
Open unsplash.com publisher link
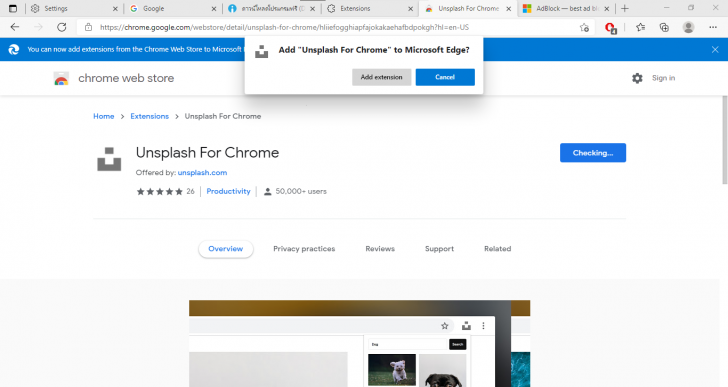(202, 173)
